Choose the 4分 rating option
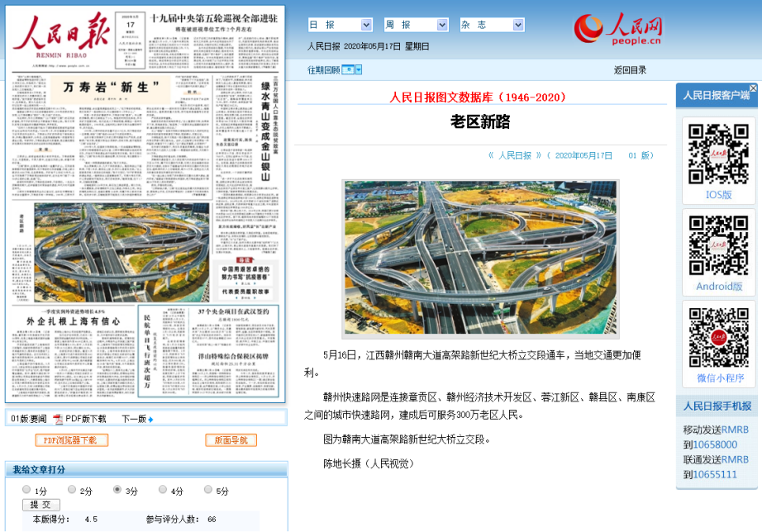The height and width of the screenshot is (532, 762). click(x=163, y=490)
